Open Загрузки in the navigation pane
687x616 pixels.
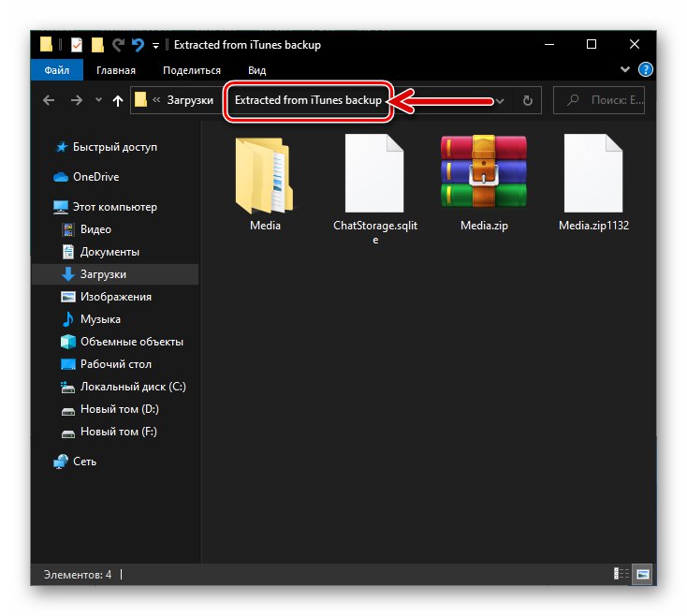[x=115, y=274]
